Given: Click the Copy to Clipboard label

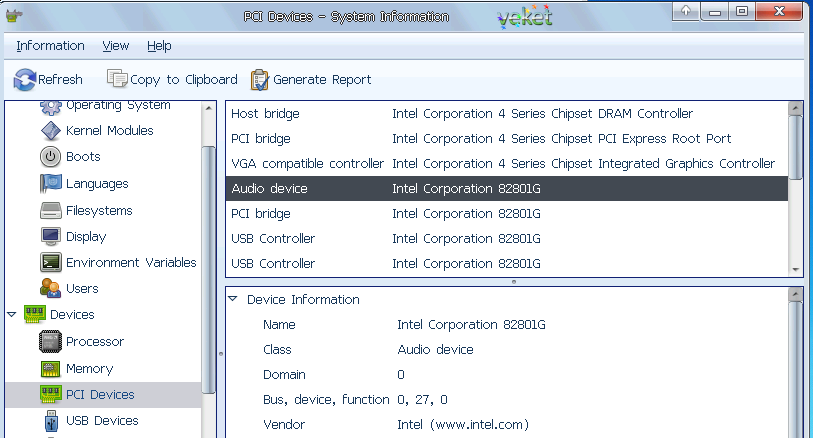Looking at the screenshot, I should click(184, 79).
